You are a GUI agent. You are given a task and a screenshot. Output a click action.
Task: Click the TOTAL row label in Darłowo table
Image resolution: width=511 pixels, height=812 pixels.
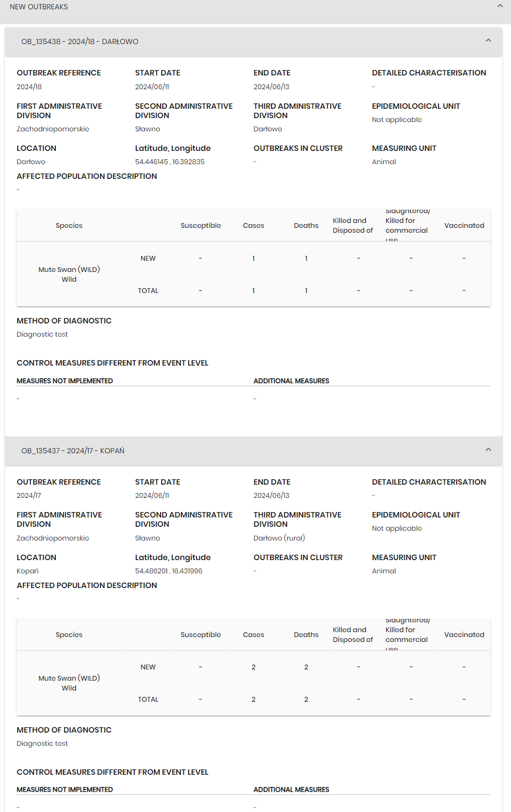coord(148,291)
